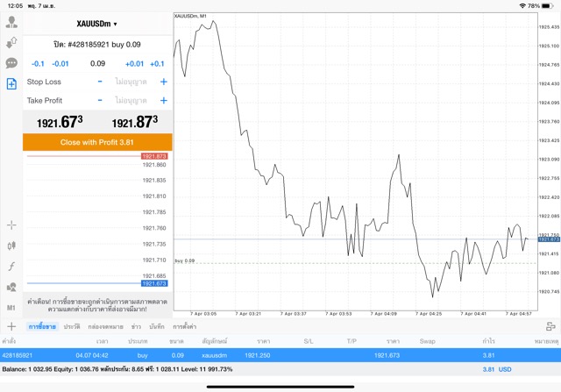Open the candlestick chart type icon

(11, 246)
